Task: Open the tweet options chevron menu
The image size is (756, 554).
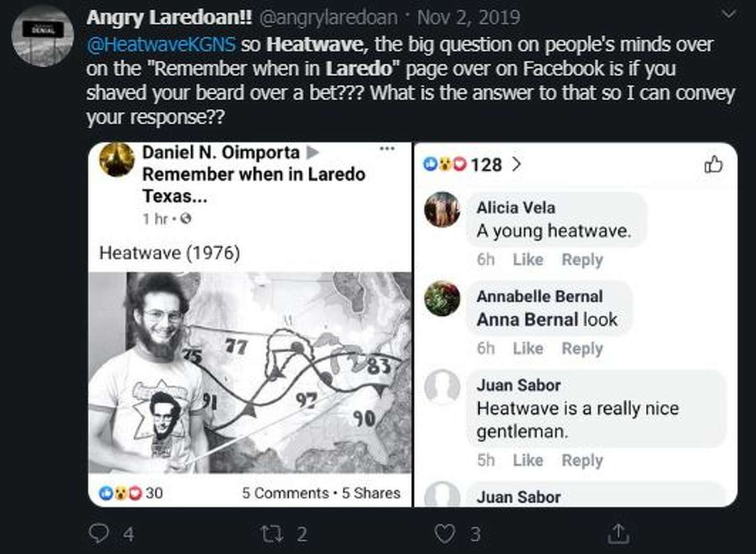Action: click(x=729, y=15)
